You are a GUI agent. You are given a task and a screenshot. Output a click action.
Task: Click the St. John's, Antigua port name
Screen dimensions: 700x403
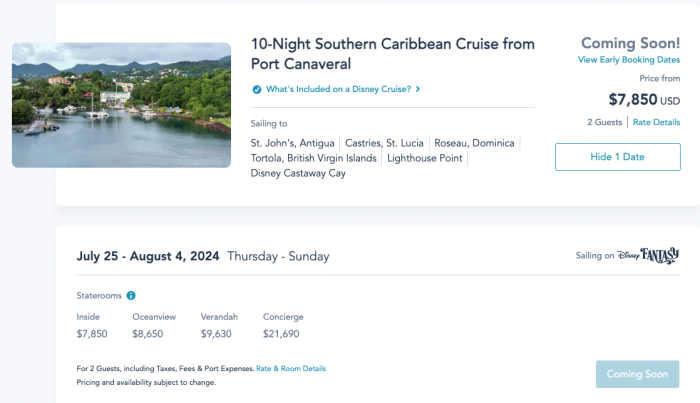[x=292, y=143]
